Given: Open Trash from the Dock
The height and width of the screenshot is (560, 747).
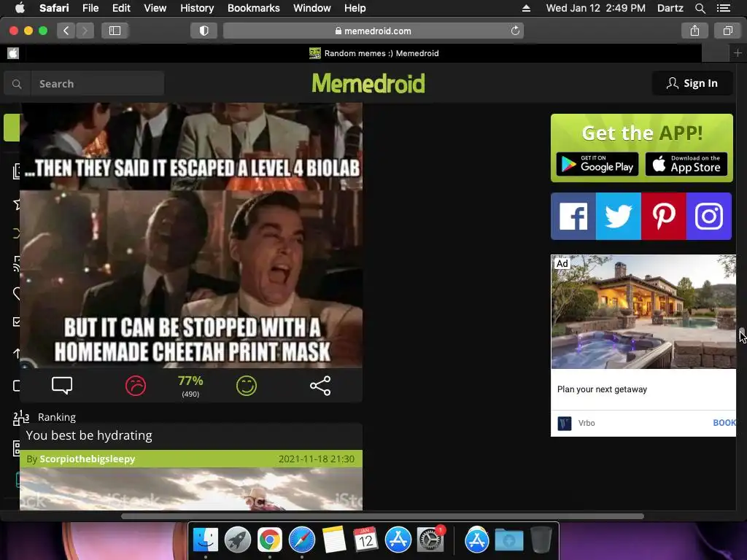Looking at the screenshot, I should pos(541,540).
